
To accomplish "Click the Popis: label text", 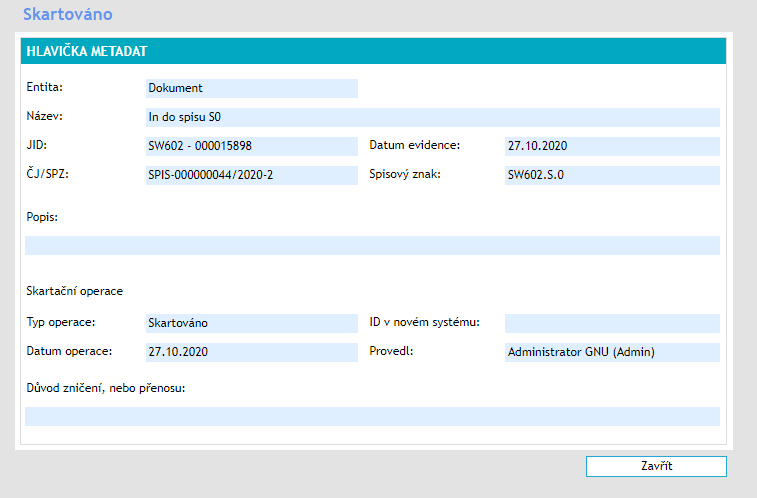I will coord(42,216).
